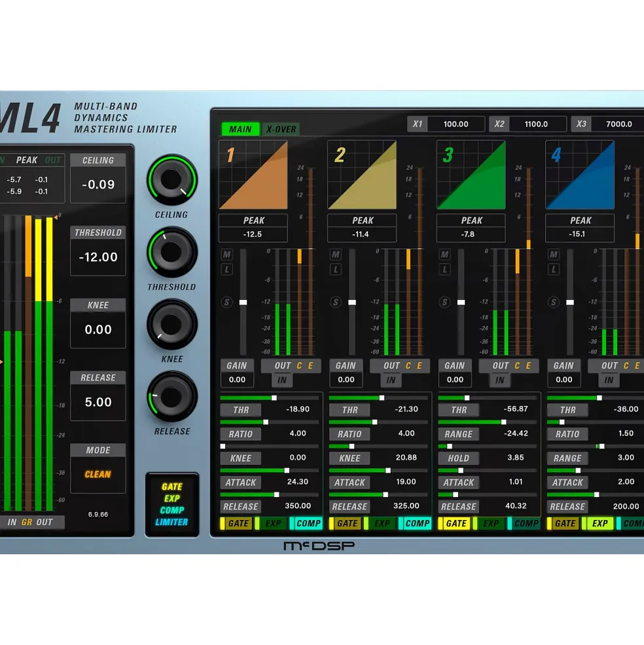Toggle the M button on band 2

click(x=336, y=254)
